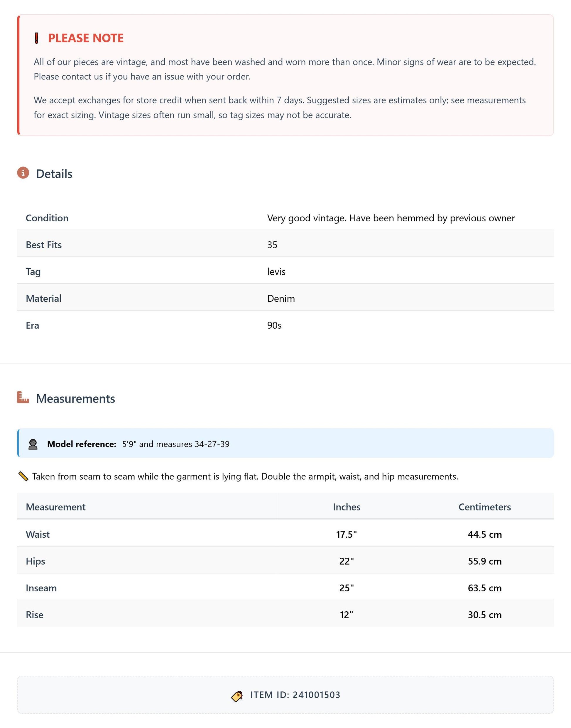This screenshot has height=728, width=571.
Task: Click the Measurements ruler icon
Action: 23,397
